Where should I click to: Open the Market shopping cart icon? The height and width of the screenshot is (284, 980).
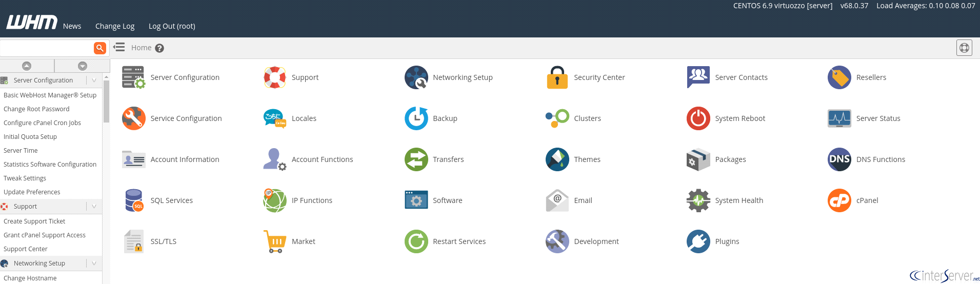pos(275,241)
